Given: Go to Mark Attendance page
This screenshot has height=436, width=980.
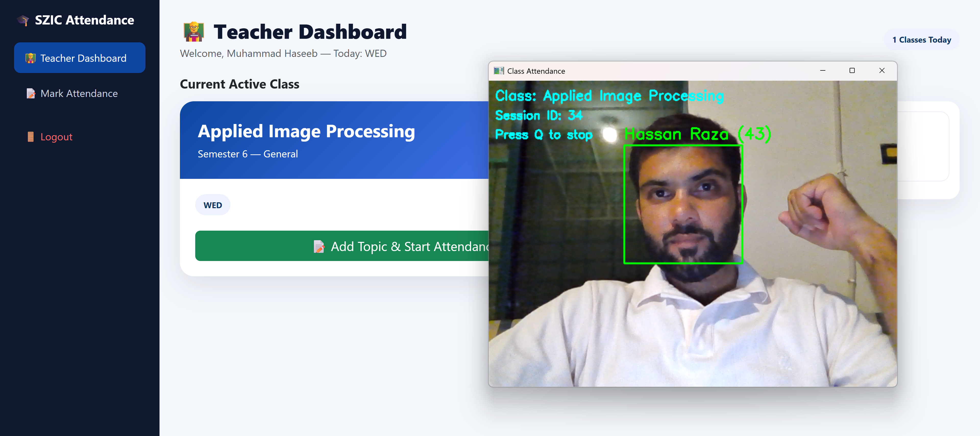Looking at the screenshot, I should [x=80, y=93].
